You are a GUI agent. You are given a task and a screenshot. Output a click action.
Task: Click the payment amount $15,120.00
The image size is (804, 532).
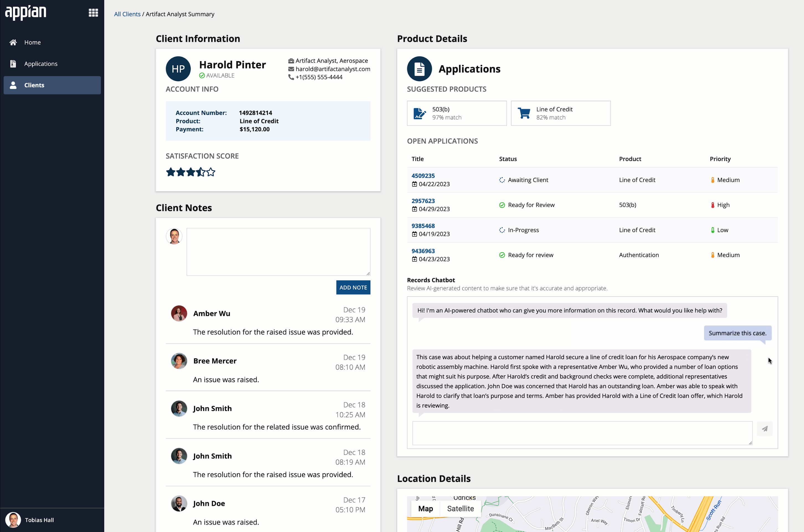point(254,129)
